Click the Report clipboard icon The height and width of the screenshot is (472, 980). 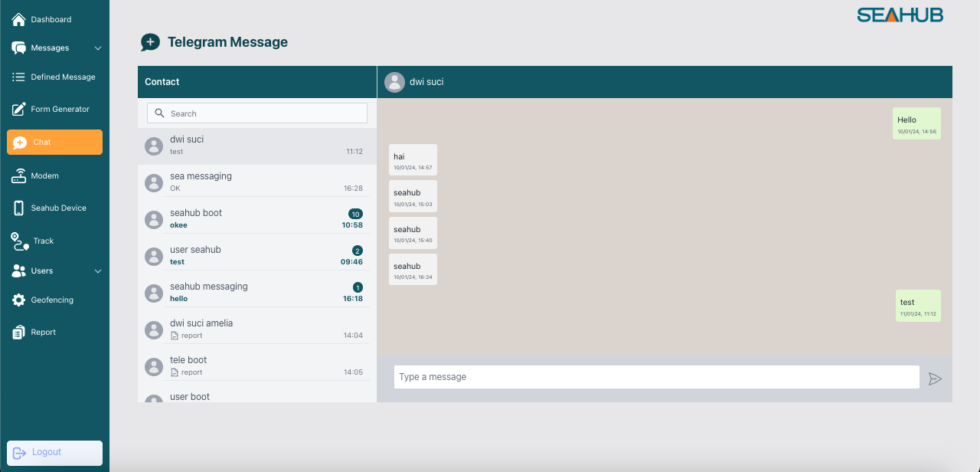19,333
